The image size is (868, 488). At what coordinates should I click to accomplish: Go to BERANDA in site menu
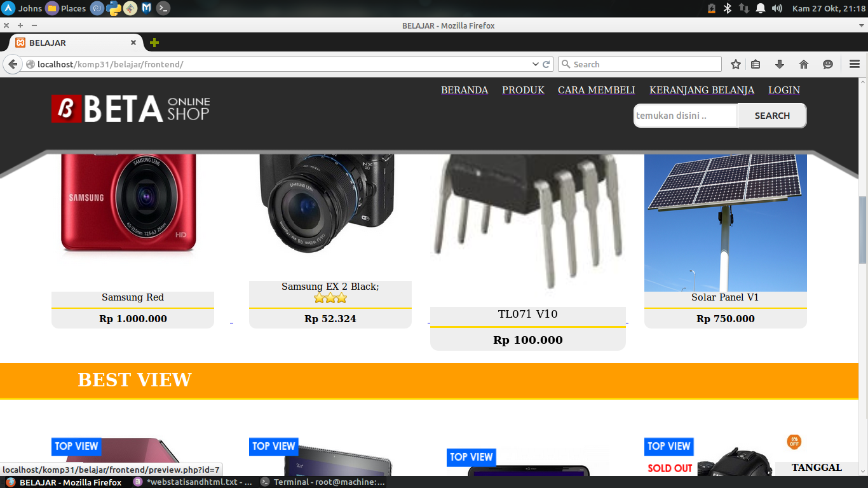pos(465,90)
